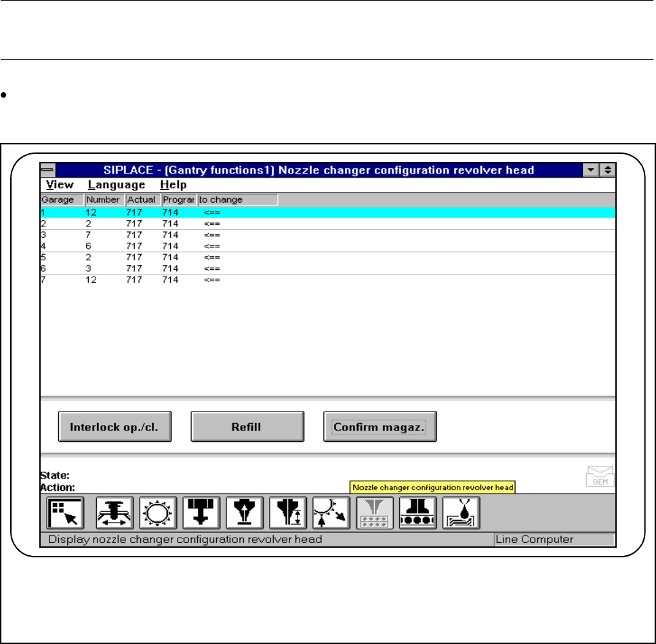Click the Confirm magaz. button
The image size is (656, 644).
[x=380, y=426]
